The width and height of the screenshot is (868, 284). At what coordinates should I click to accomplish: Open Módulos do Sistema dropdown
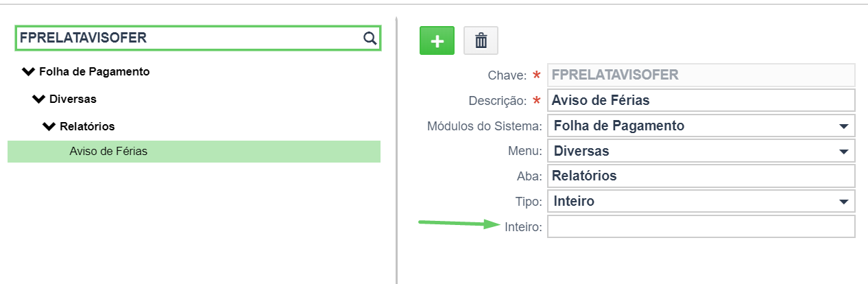701,126
